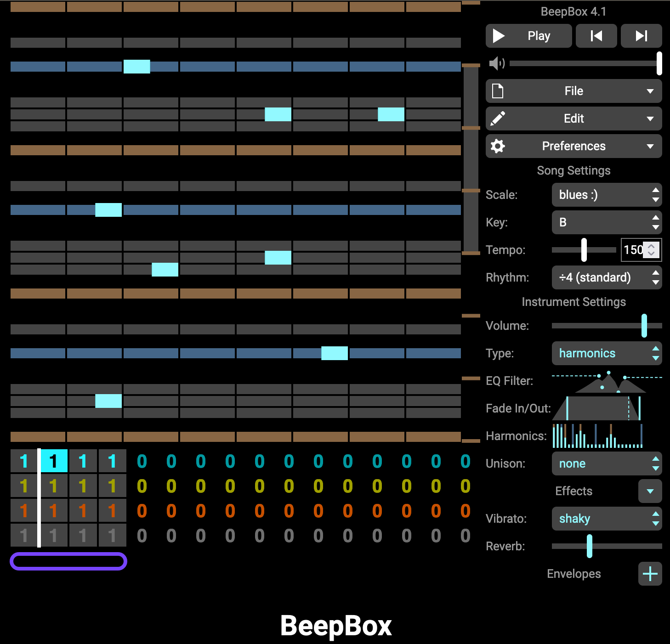This screenshot has height=644, width=670.
Task: Click the plus icon to add an envelope
Action: (650, 574)
